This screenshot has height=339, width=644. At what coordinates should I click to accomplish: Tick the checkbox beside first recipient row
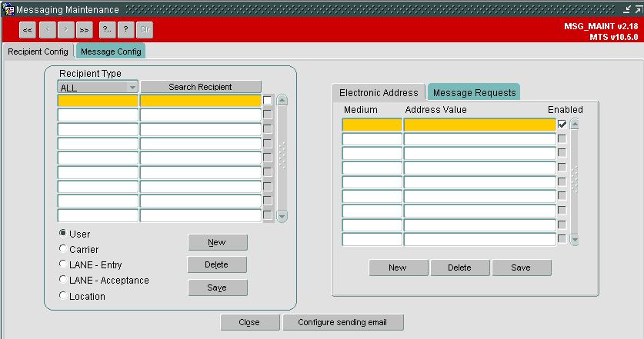tap(268, 101)
